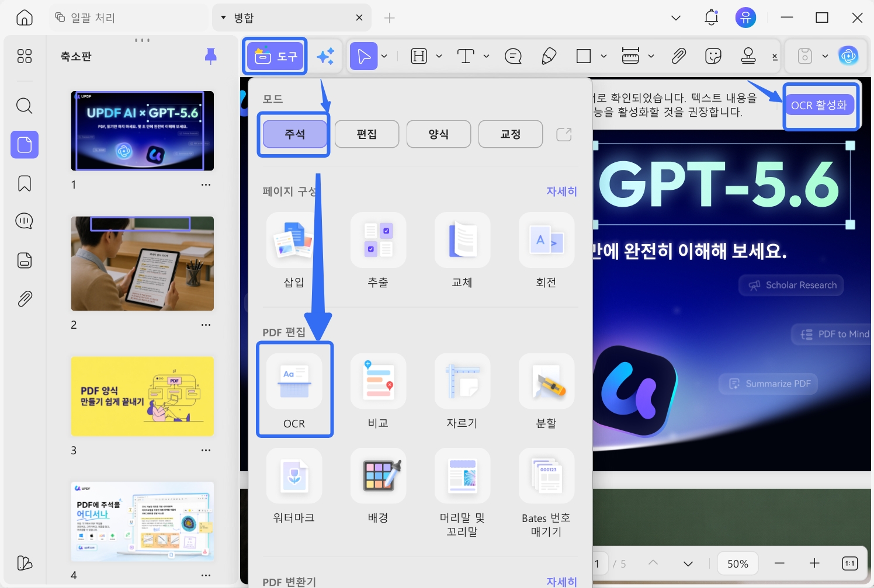Go to the Home screen icon

click(25, 18)
